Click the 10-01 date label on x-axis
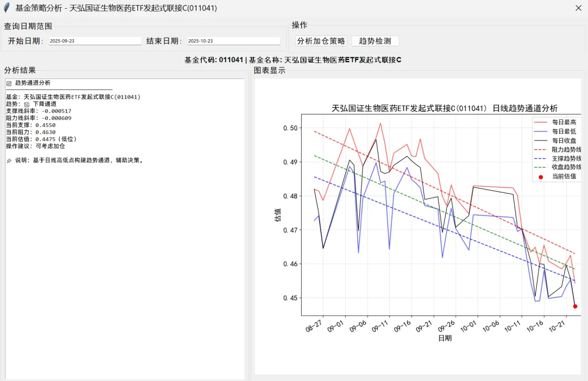 tap(469, 326)
